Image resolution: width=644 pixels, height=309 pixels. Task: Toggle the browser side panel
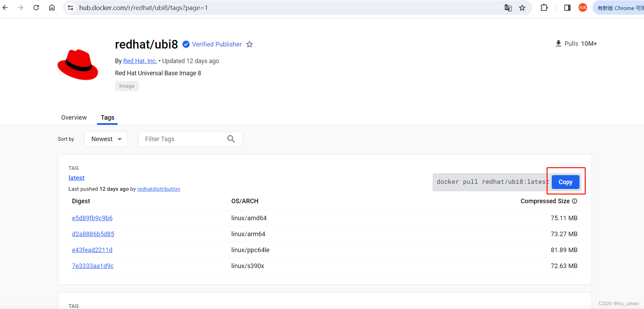click(567, 8)
